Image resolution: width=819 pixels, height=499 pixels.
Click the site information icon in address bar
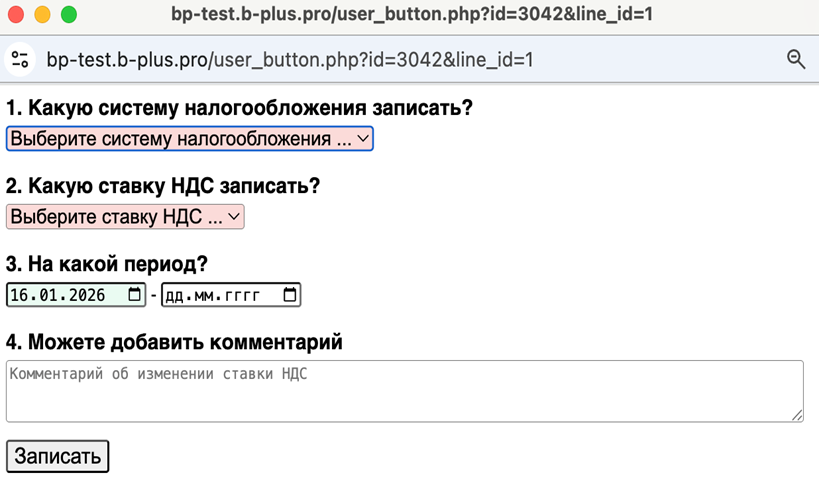(x=20, y=59)
